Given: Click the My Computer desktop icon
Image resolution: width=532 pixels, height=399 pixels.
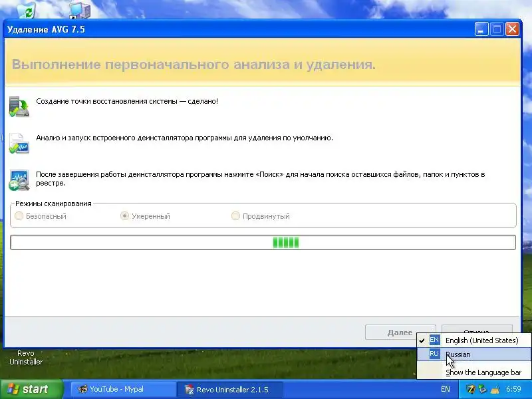Looking at the screenshot, I should pos(80,9).
